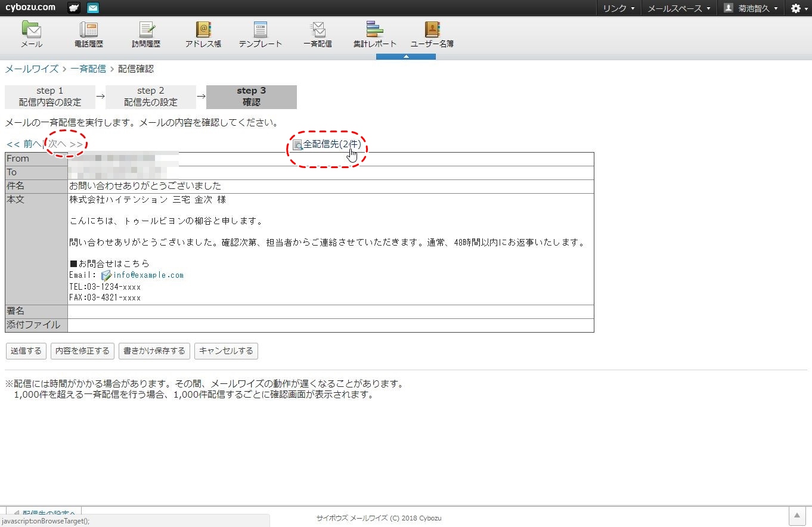Expand the リンク dropdown menu
812x527 pixels.
click(x=618, y=8)
